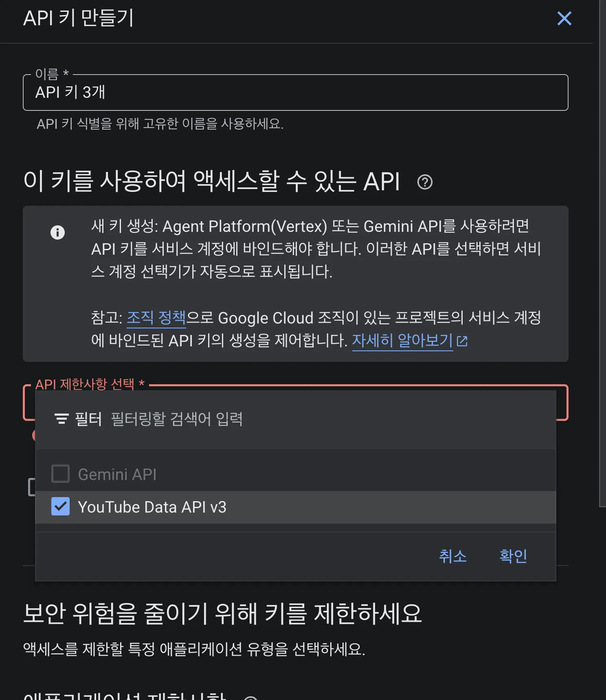Focus the 필터링할 검색어 입력 filter field
The image size is (606, 700).
177,419
